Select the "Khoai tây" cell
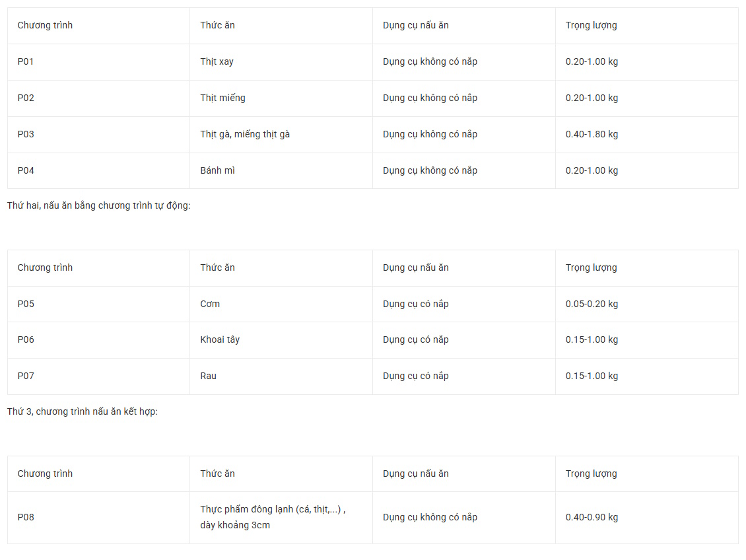Image resolution: width=746 pixels, height=560 pixels. pos(220,339)
